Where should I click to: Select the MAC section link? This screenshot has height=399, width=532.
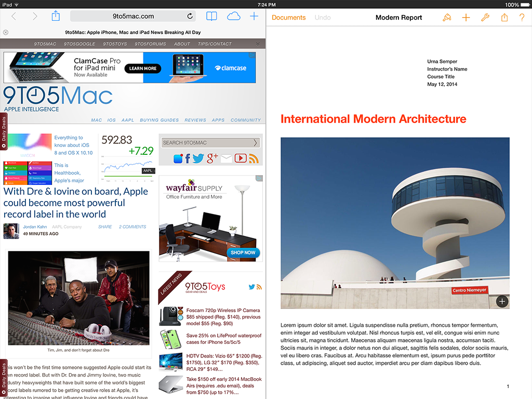pyautogui.click(x=96, y=120)
